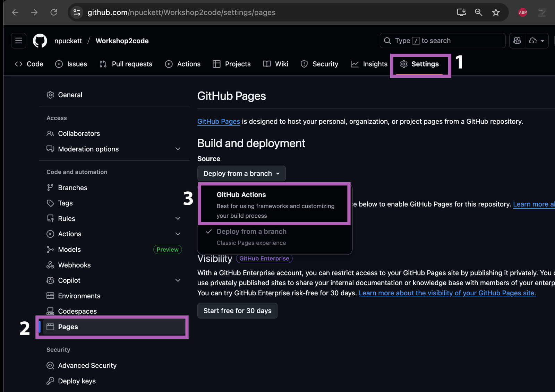This screenshot has width=555, height=392.
Task: Click the Pages browser icon in sidebar
Action: [50, 327]
